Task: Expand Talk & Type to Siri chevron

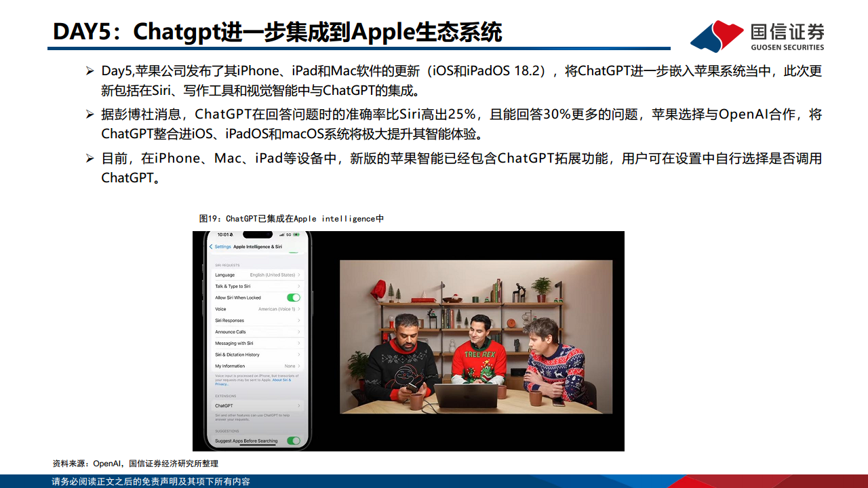Action: (x=299, y=286)
